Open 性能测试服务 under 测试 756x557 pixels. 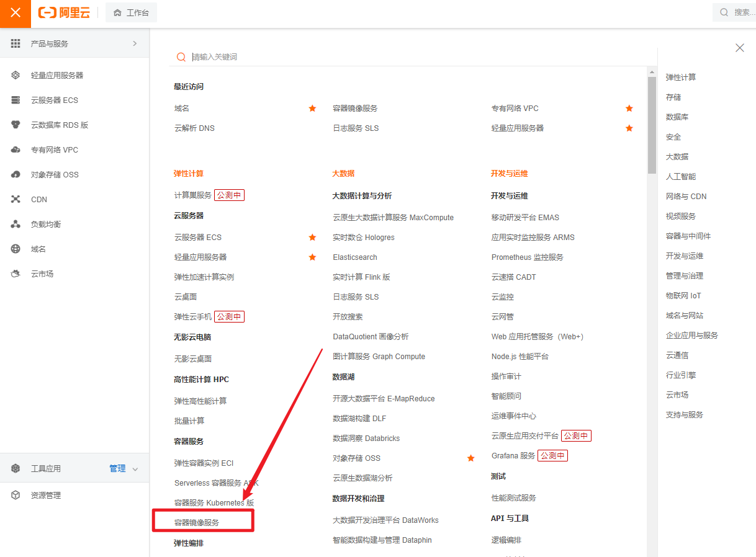[x=514, y=497]
